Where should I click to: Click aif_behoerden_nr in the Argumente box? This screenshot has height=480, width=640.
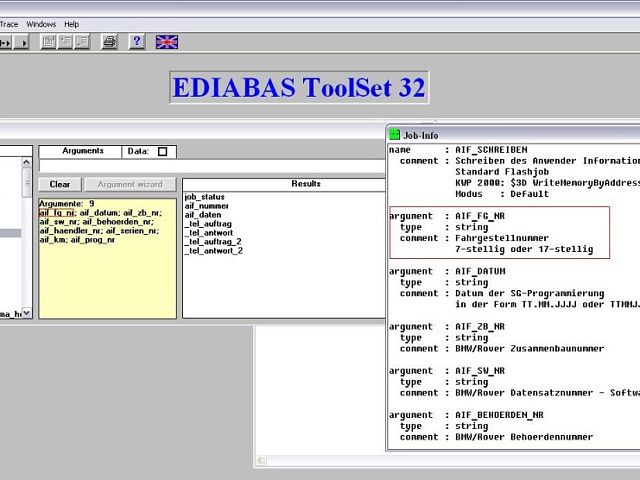coord(118,222)
